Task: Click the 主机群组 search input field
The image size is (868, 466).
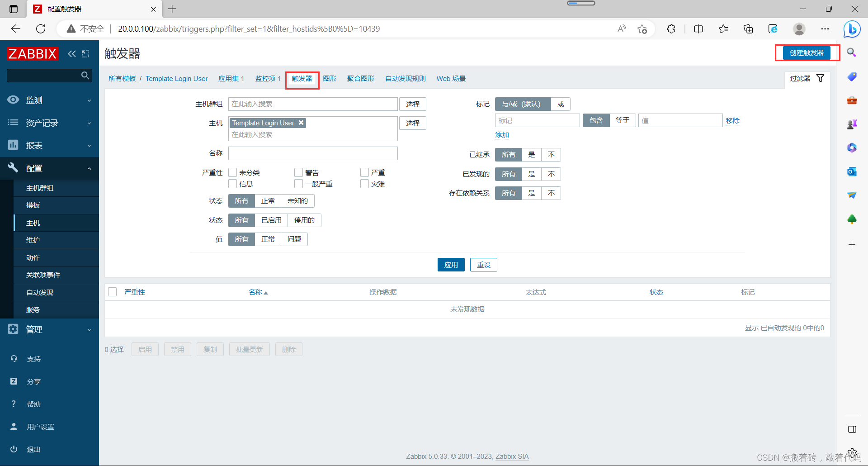Action: (x=313, y=104)
